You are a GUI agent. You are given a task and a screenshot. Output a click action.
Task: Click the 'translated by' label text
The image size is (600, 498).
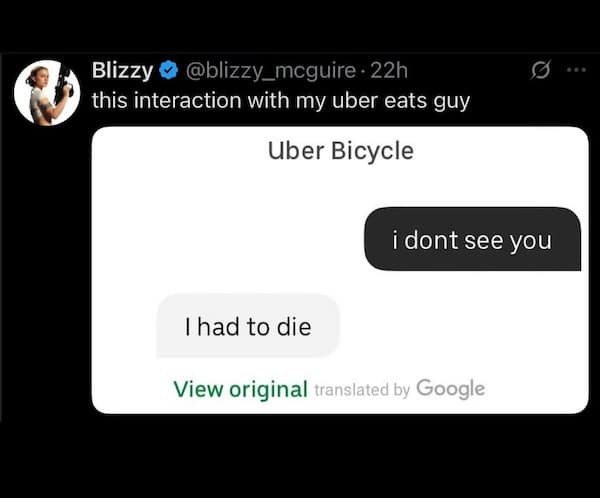click(362, 390)
